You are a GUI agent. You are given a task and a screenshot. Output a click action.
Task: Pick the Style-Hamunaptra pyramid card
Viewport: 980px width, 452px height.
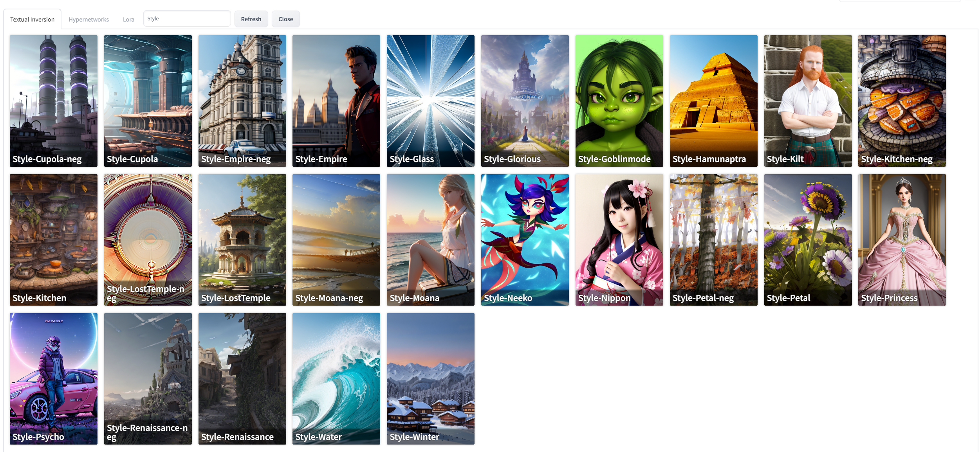[714, 101]
